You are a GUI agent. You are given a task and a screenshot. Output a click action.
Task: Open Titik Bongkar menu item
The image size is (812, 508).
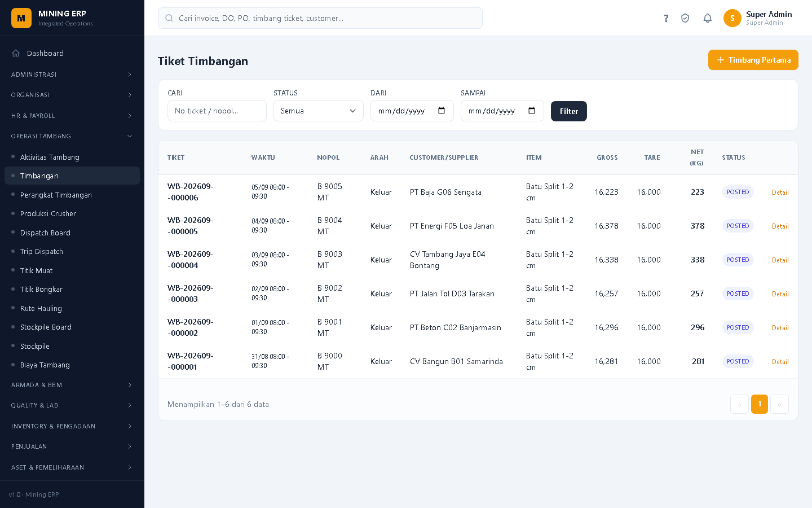tap(72, 289)
